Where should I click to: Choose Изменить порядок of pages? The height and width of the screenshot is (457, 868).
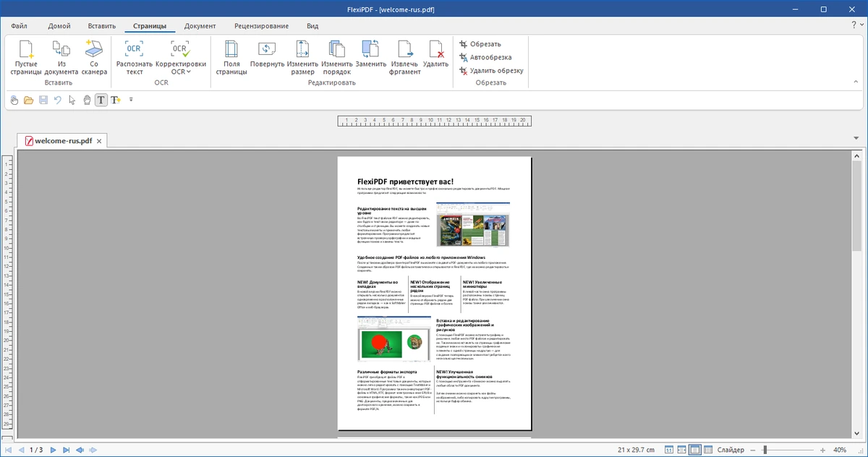pos(337,58)
